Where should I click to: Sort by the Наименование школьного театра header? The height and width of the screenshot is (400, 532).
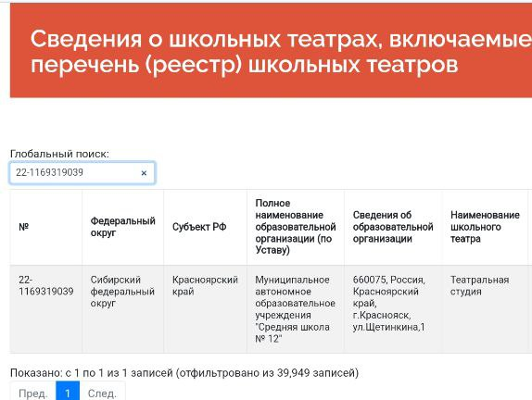click(485, 227)
